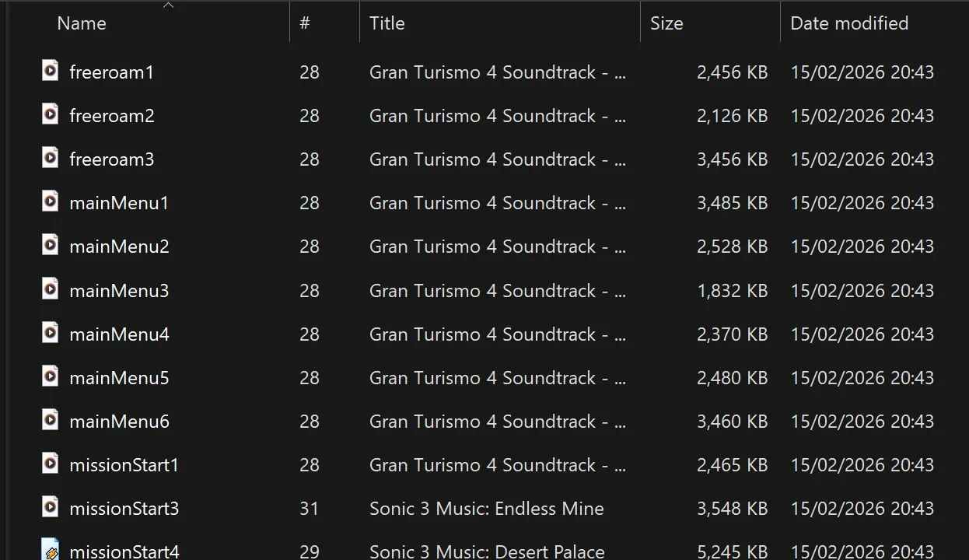Sort files by the Title column header

[x=387, y=23]
